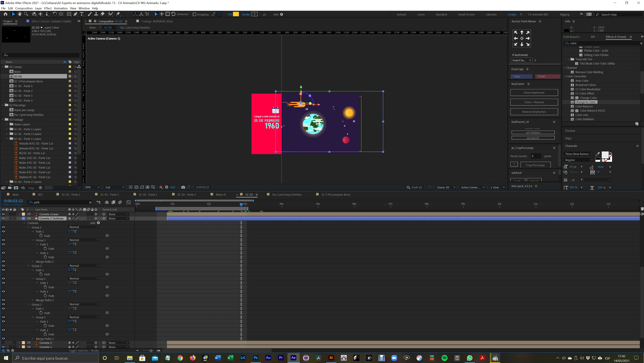Choose the Puppet Pin tool
Screen dimensions: 644x363
(x=118, y=14)
